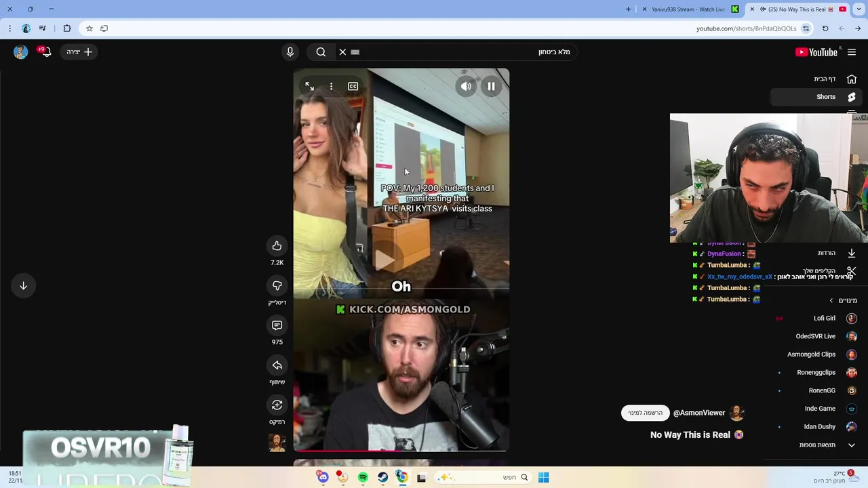This screenshot has height=488, width=868.
Task: Open the Remix option for this short
Action: tap(277, 405)
